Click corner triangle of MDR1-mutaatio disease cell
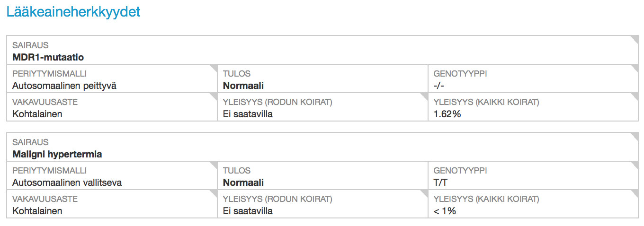This screenshot has height=226, width=644. (x=634, y=39)
